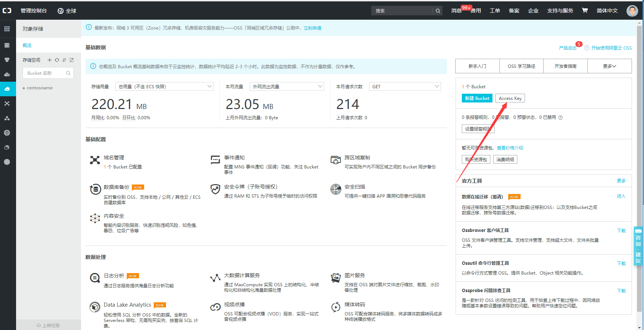This screenshot has width=644, height=330.
Task: Click the sort icon beside 存储空间
Action: tap(64, 60)
